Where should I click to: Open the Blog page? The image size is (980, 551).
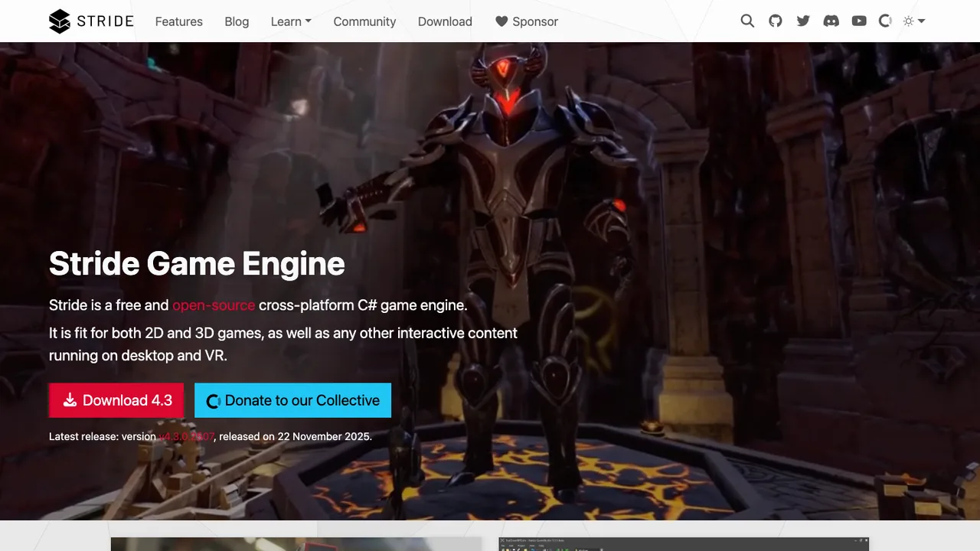pyautogui.click(x=237, y=21)
